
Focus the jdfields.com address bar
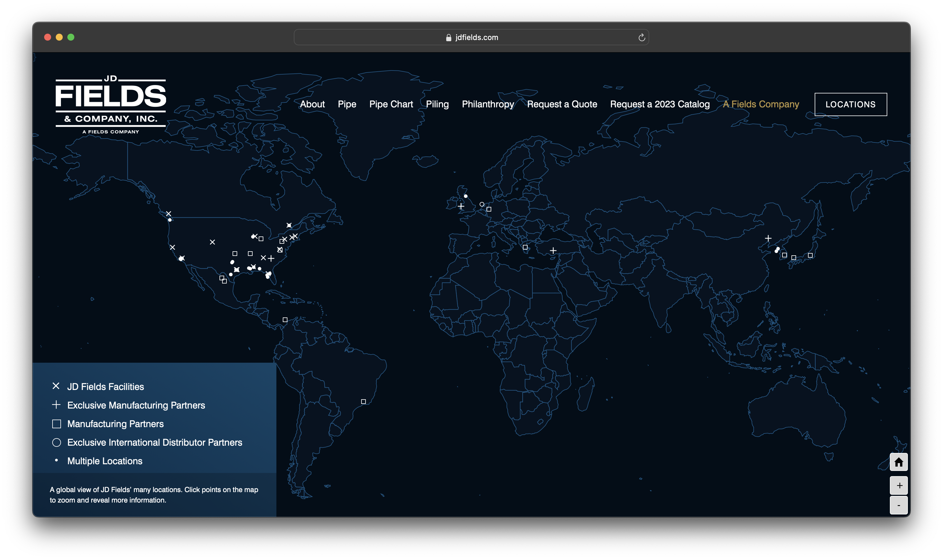(471, 37)
